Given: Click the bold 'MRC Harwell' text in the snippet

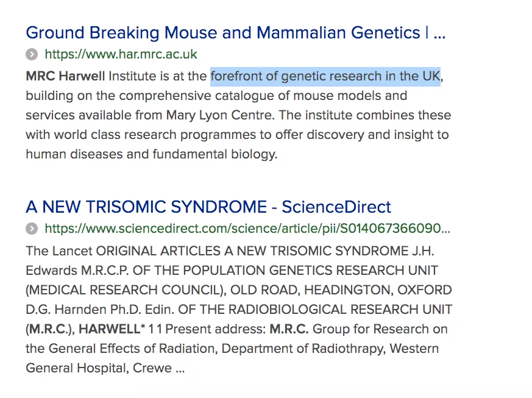Looking at the screenshot, I should click(x=65, y=76).
